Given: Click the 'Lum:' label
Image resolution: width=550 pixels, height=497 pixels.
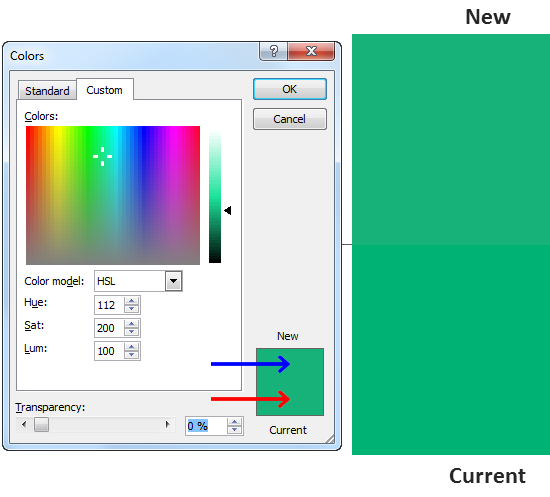Looking at the screenshot, I should tap(35, 349).
